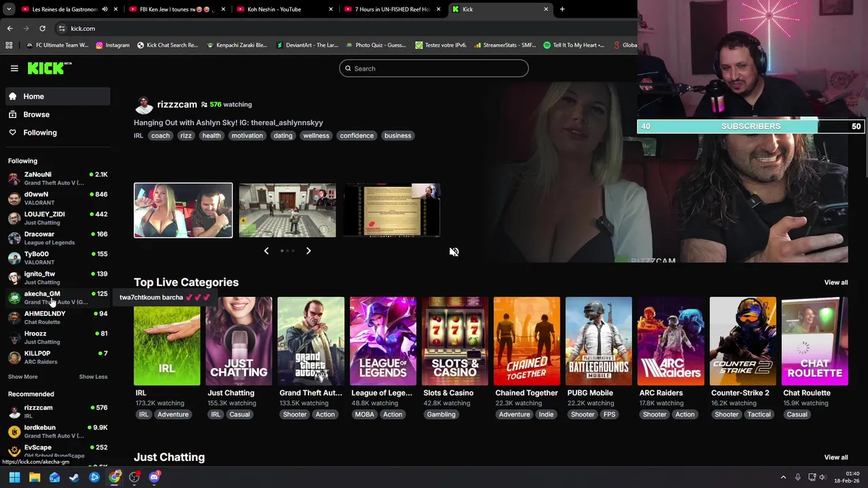This screenshot has height=488, width=868.
Task: Open the Chained Together category card
Action: point(527,341)
